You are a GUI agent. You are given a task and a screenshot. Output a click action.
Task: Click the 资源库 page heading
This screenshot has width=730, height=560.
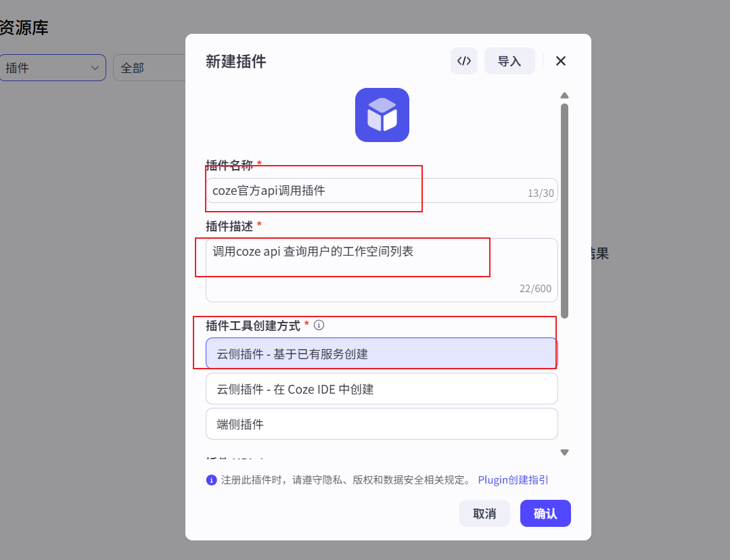pos(24,28)
